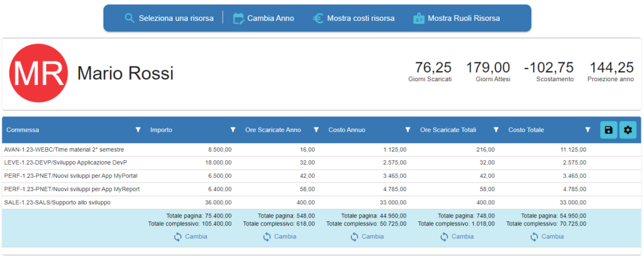
Task: Click the 76,25 Giorni Scaricati value
Action: point(433,67)
